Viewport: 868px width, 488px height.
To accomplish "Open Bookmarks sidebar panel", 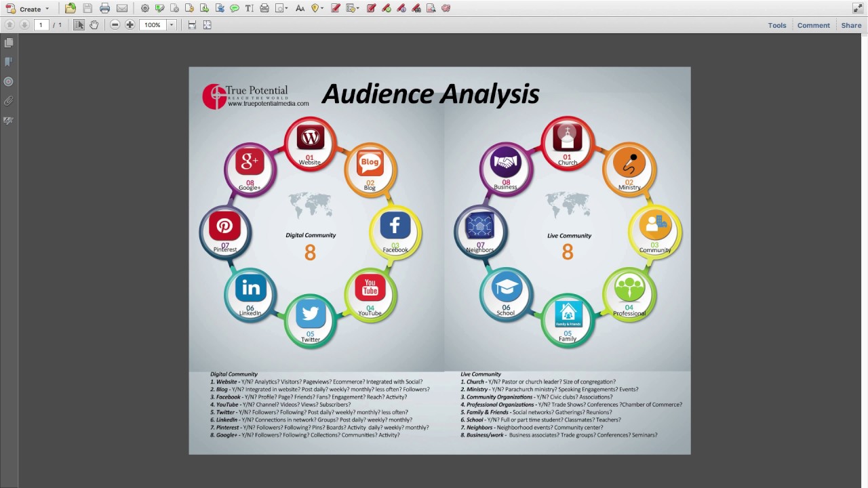I will [8, 62].
